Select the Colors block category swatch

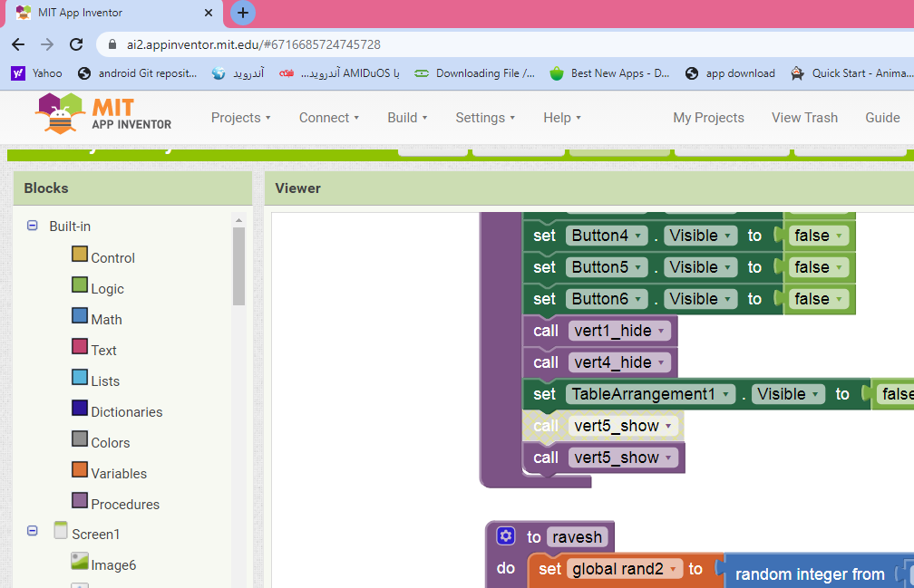coord(80,440)
